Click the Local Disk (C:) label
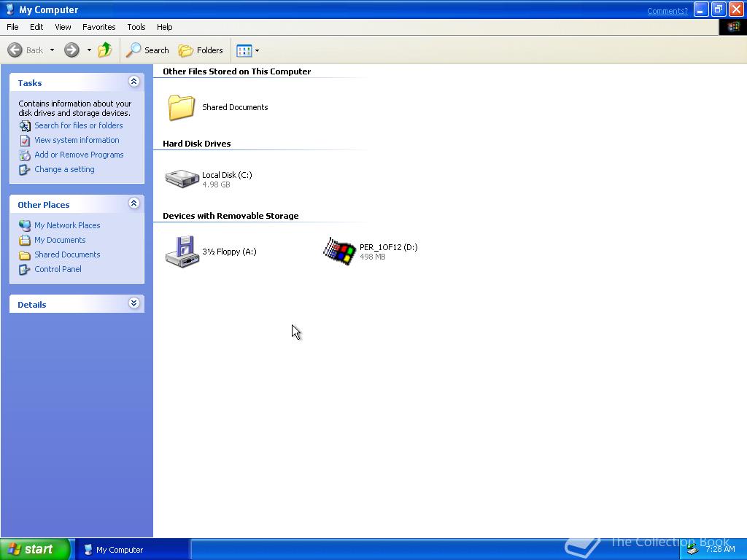The height and width of the screenshot is (560, 747). pos(227,175)
